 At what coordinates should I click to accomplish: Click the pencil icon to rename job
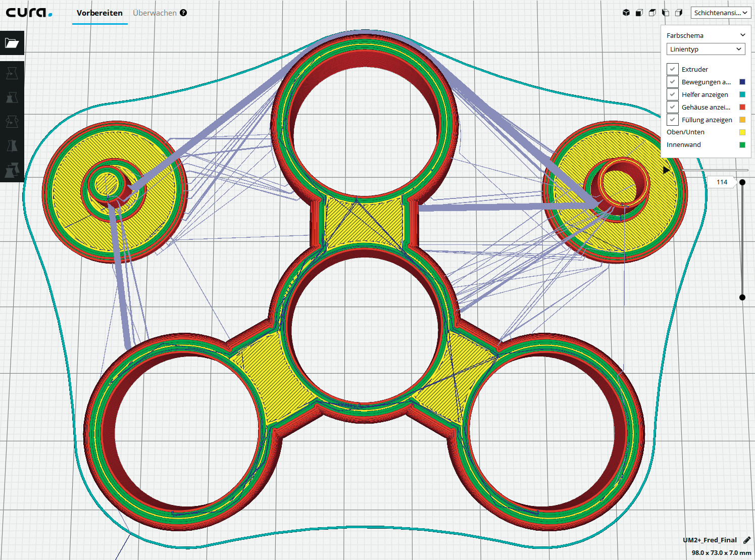pyautogui.click(x=747, y=540)
